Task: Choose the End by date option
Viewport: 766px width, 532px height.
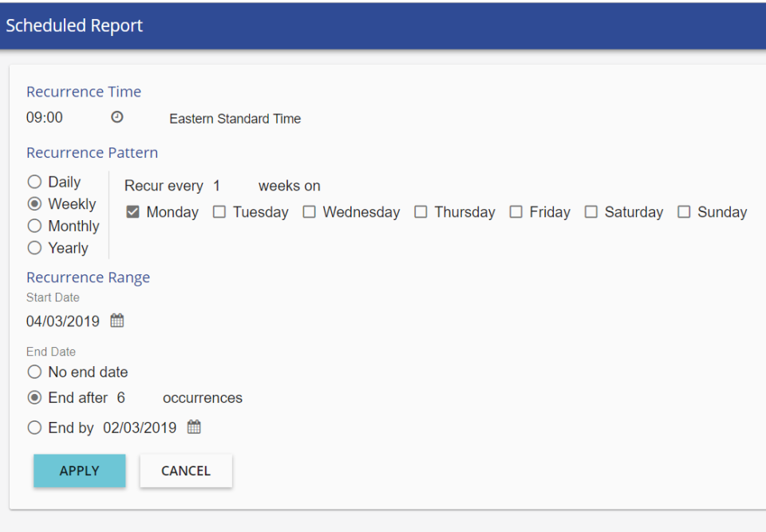Action: tap(34, 428)
